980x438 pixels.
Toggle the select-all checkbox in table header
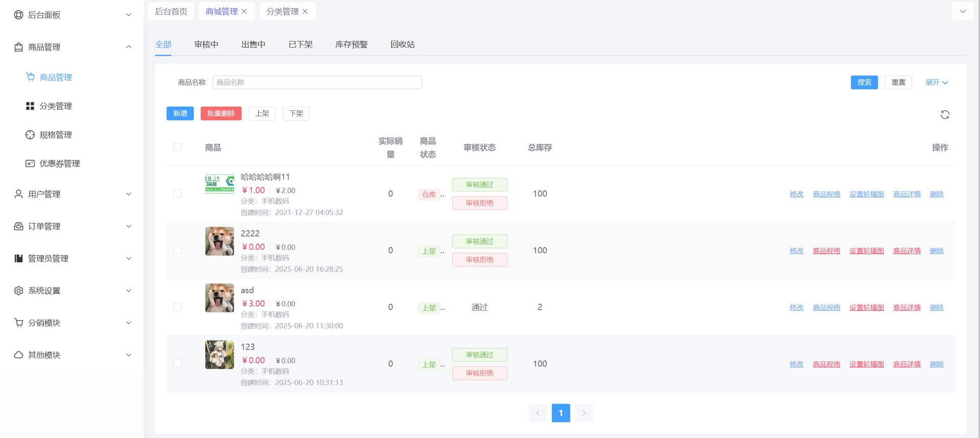pos(178,147)
